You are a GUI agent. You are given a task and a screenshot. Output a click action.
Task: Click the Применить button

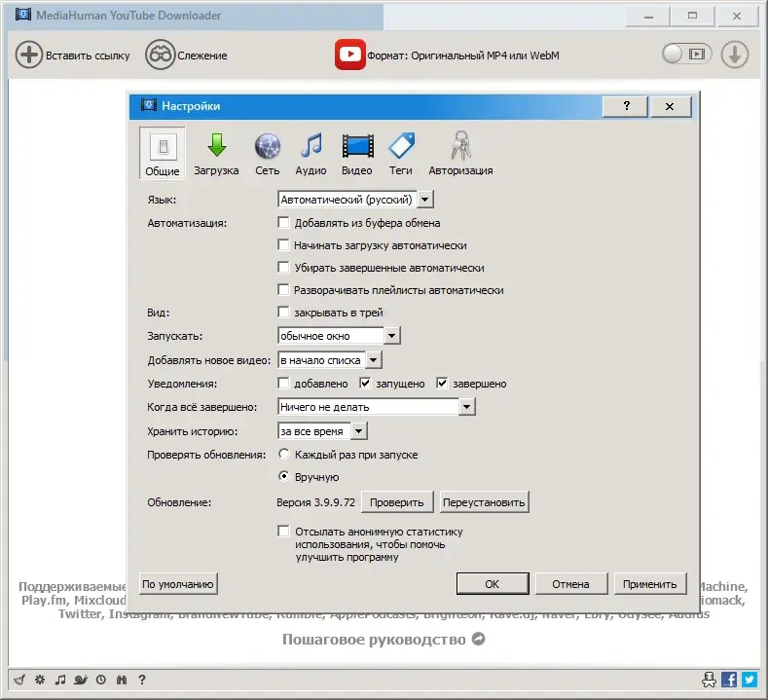(650, 584)
